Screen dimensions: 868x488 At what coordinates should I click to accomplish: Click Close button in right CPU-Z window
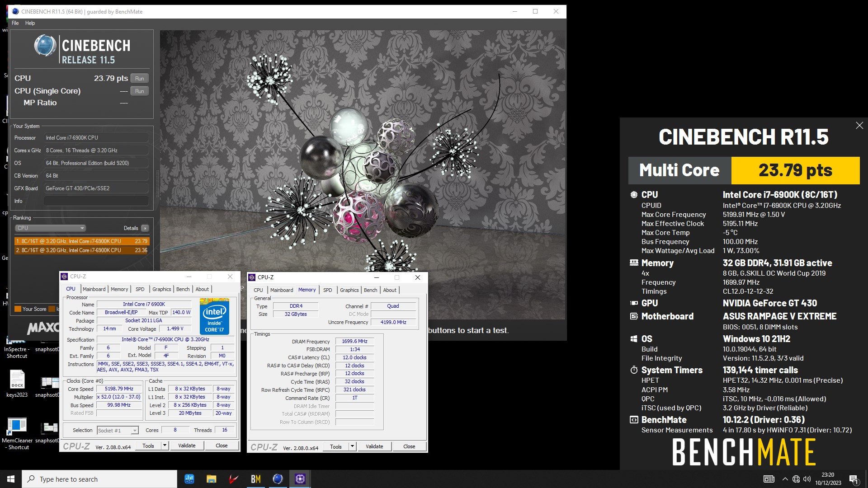(x=409, y=446)
